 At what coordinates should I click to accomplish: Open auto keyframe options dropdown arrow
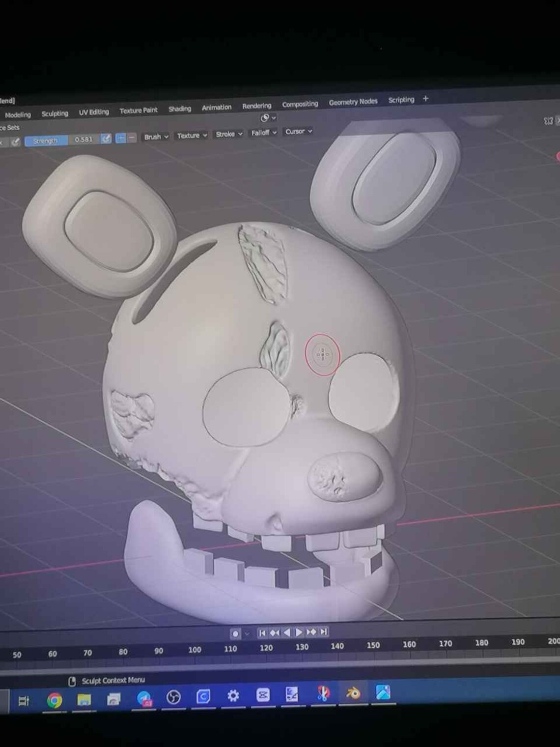tap(247, 634)
